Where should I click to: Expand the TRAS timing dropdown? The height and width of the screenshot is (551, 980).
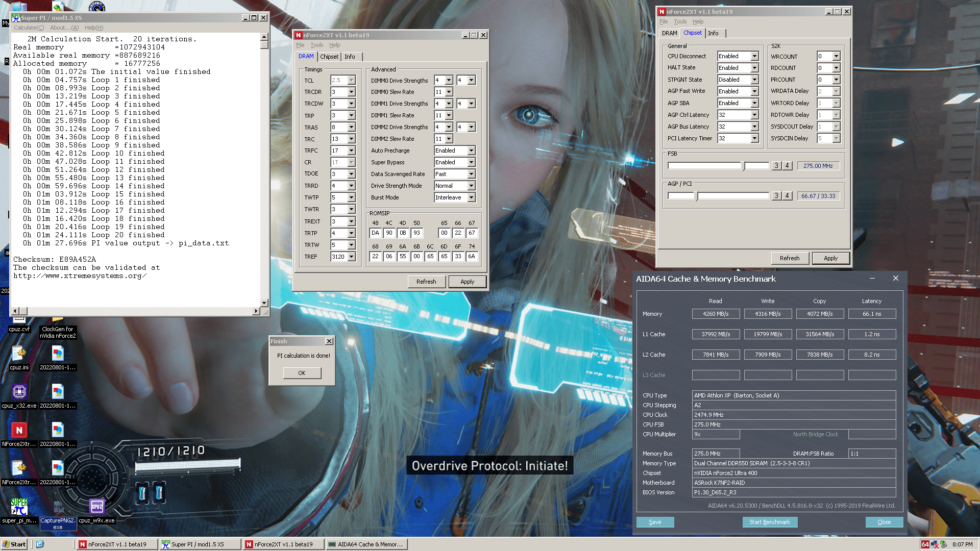(x=351, y=128)
